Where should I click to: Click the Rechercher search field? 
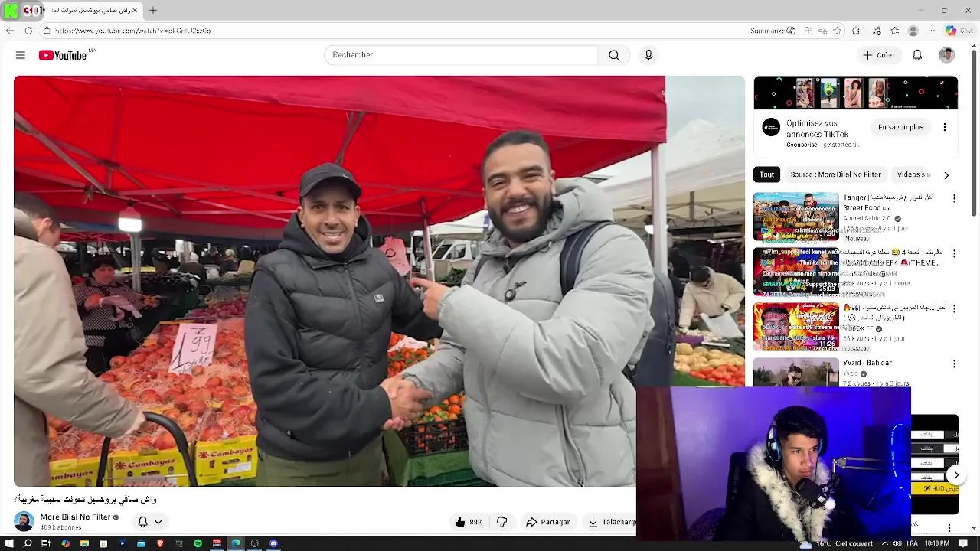point(461,55)
